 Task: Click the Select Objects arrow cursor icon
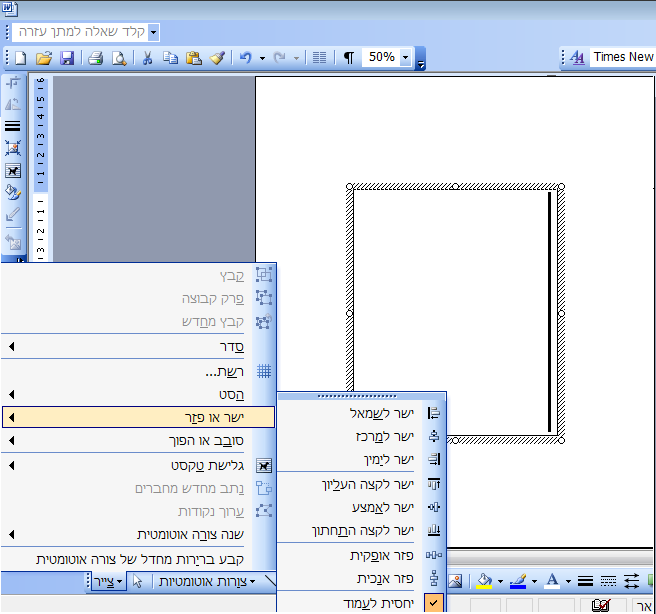[x=137, y=581]
